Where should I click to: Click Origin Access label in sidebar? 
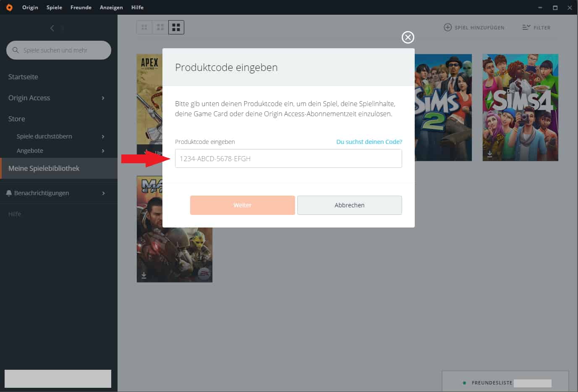coord(29,98)
